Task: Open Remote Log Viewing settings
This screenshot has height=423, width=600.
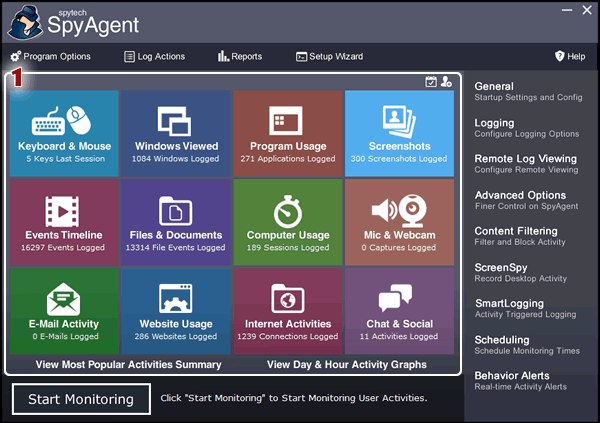Action: click(x=526, y=164)
